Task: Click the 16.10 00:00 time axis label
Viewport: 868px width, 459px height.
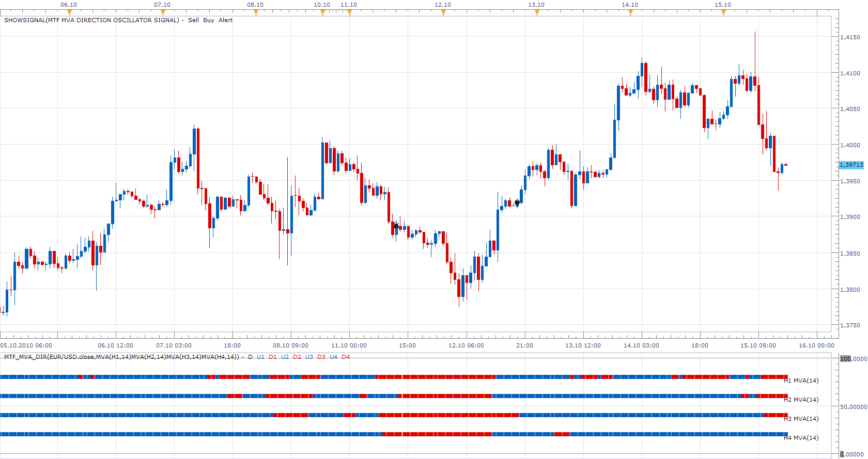Action: (x=817, y=345)
